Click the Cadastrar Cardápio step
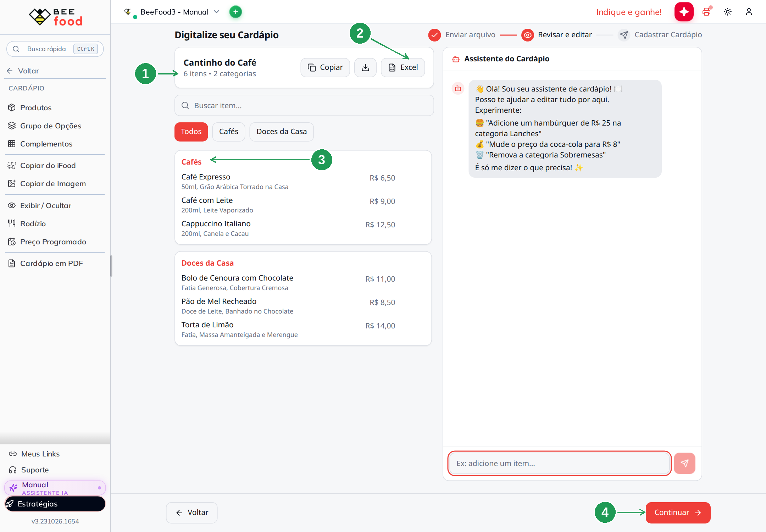Screen dimensions: 766x532 (660, 35)
